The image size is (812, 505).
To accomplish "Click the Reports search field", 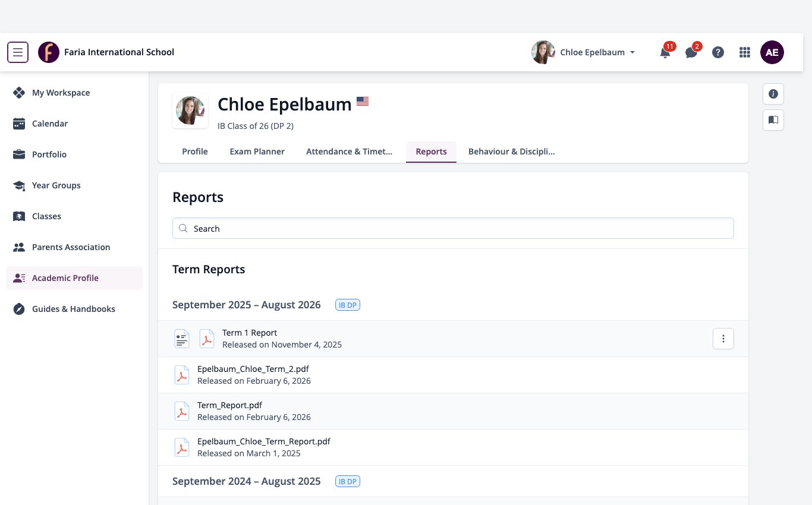I will [x=453, y=228].
